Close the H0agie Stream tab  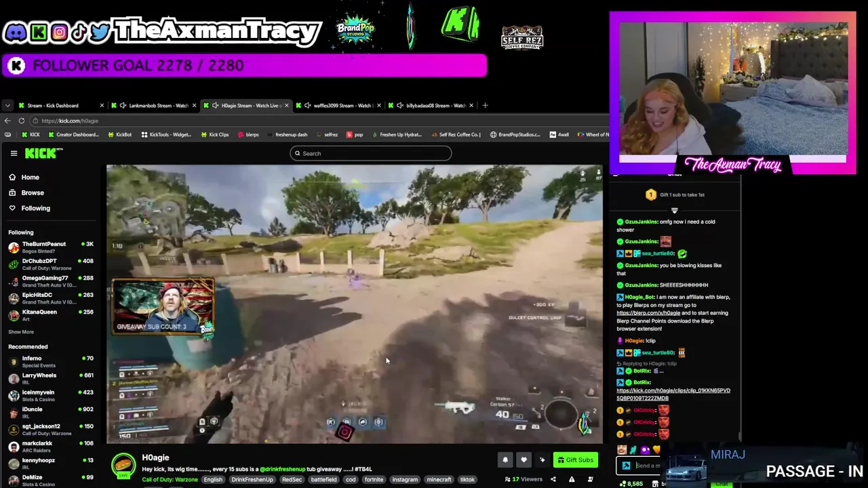287,106
